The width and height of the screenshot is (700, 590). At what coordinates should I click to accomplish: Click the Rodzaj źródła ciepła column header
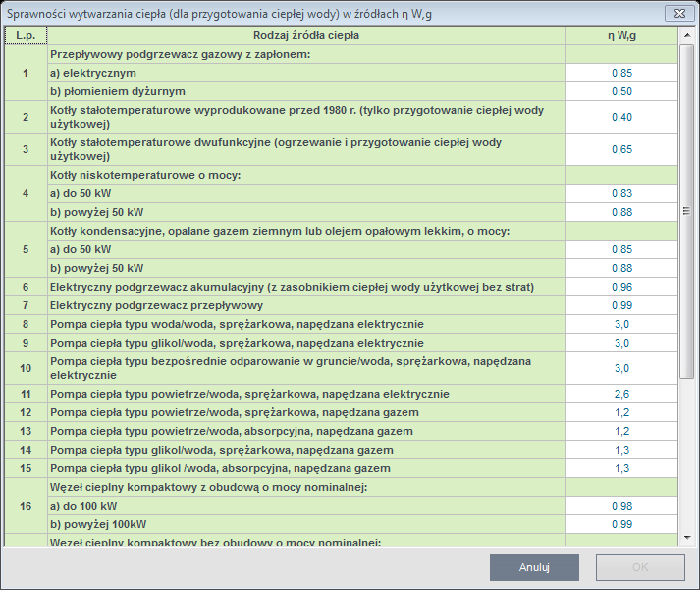[306, 35]
